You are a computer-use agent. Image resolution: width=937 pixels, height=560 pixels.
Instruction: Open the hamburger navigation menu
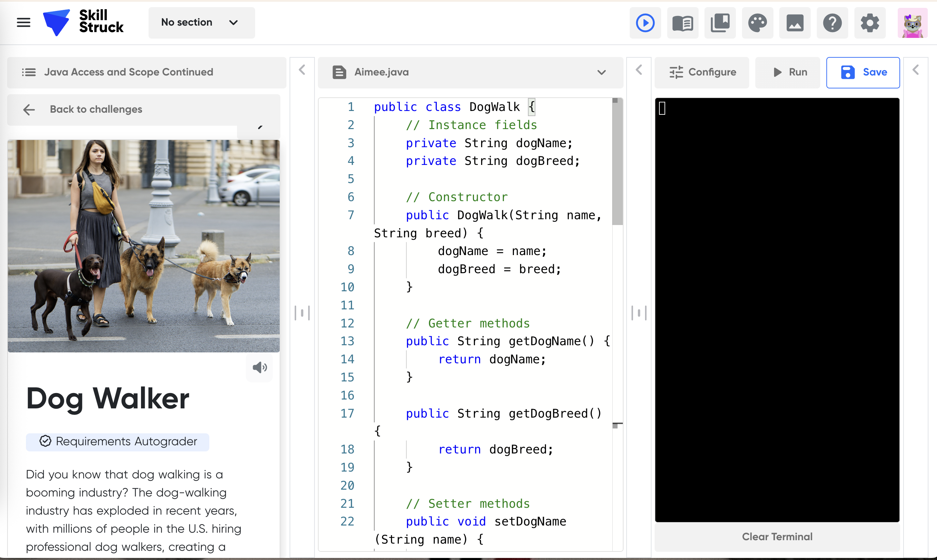pyautogui.click(x=24, y=23)
